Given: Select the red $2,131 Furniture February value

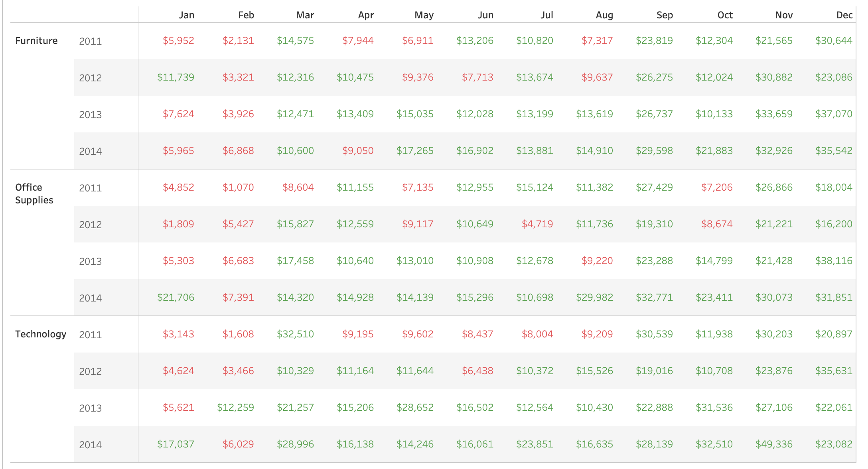Looking at the screenshot, I should pyautogui.click(x=238, y=41).
